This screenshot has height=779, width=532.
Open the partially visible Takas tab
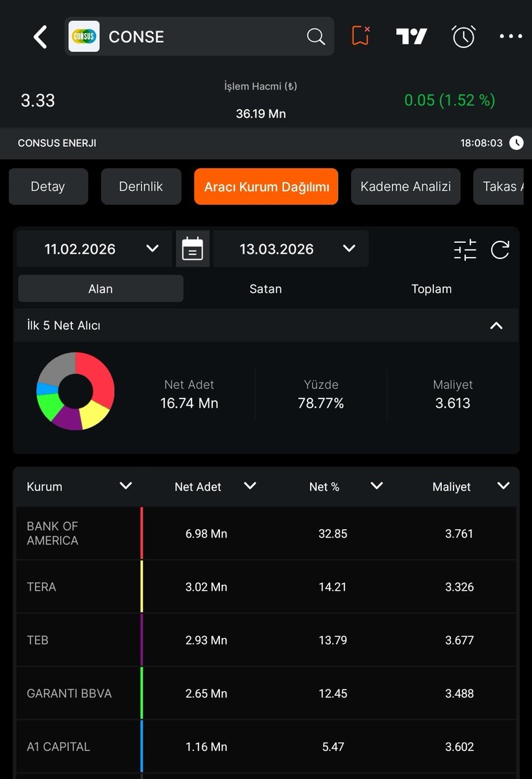tap(499, 187)
